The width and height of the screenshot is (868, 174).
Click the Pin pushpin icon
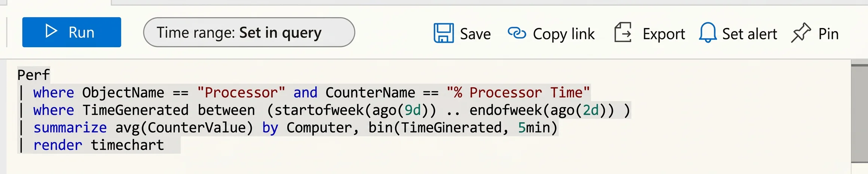(x=801, y=33)
